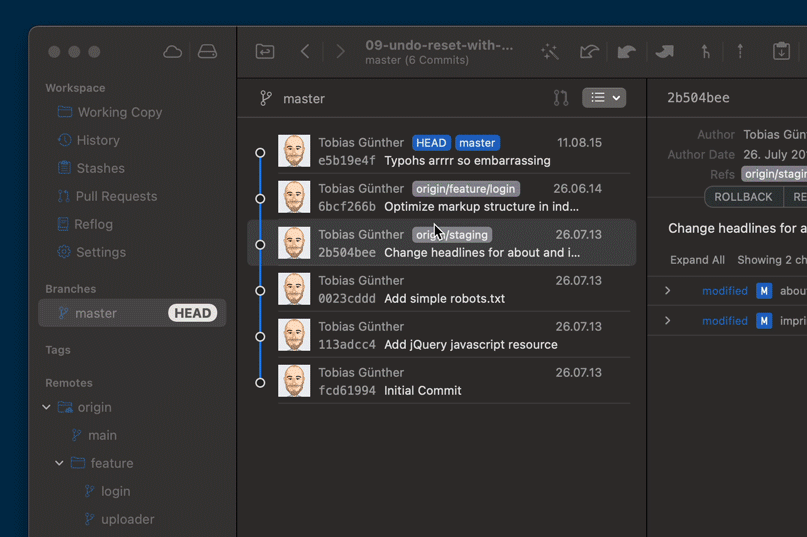Click the pull request icon beside master header
The height and width of the screenshot is (537, 807).
pyautogui.click(x=561, y=98)
